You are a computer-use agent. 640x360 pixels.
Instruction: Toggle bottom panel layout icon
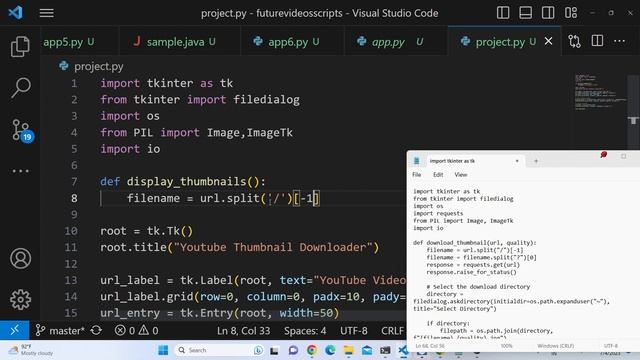point(525,13)
